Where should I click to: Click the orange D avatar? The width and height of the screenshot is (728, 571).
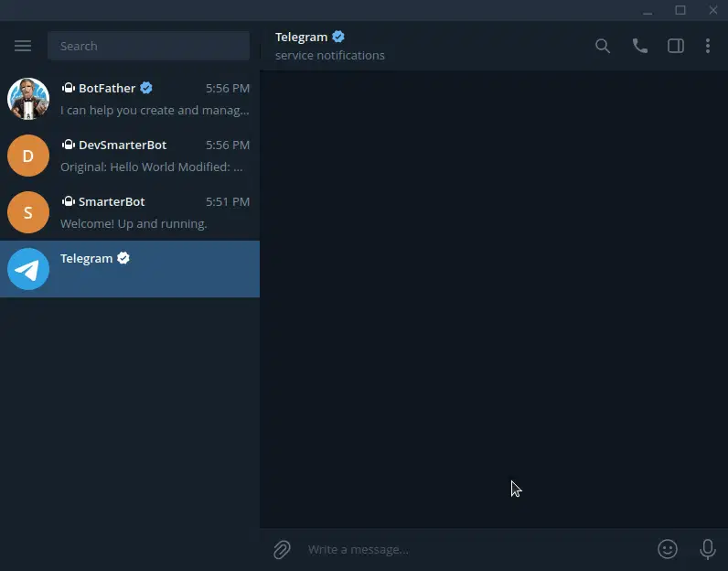point(28,156)
